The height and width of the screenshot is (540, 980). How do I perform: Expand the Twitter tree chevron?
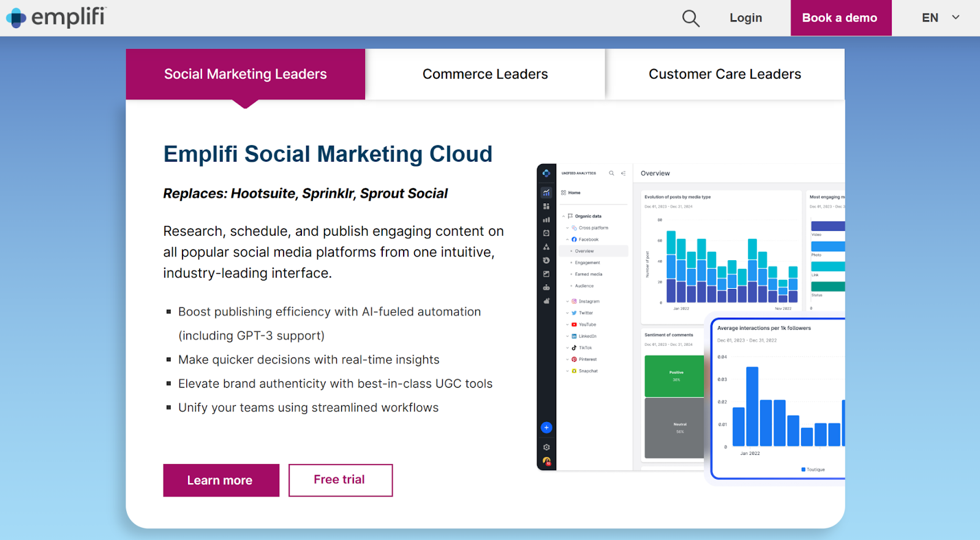coord(567,313)
